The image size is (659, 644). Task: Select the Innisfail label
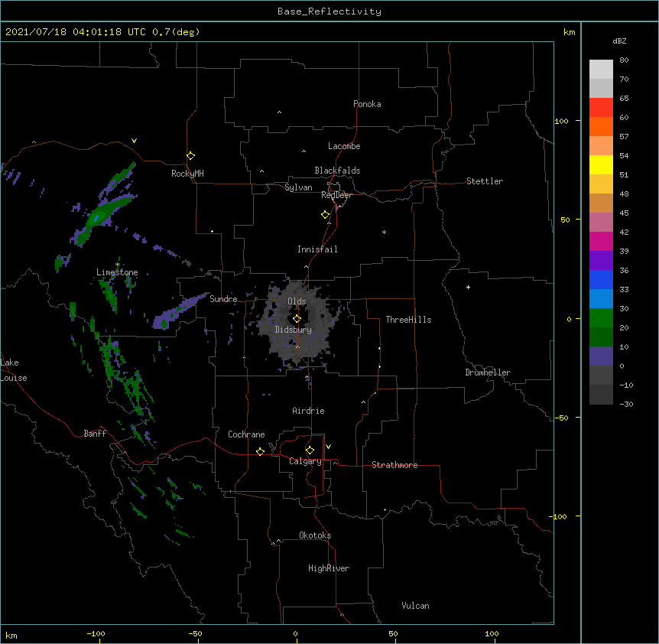click(317, 249)
